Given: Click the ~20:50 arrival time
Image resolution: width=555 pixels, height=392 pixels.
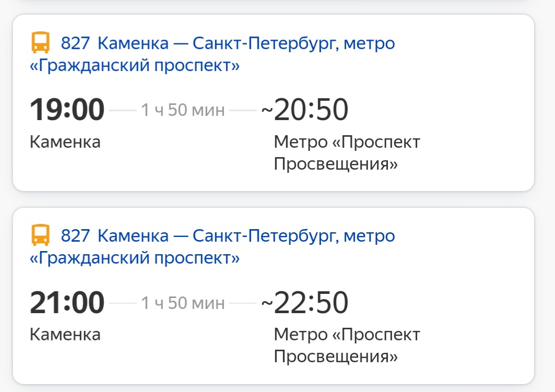Looking at the screenshot, I should coord(305,110).
